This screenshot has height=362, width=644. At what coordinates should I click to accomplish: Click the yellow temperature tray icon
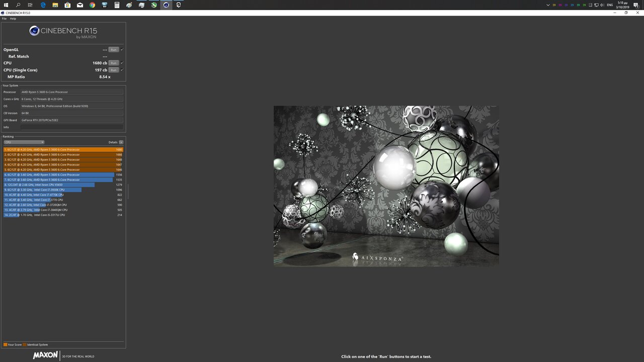click(554, 5)
